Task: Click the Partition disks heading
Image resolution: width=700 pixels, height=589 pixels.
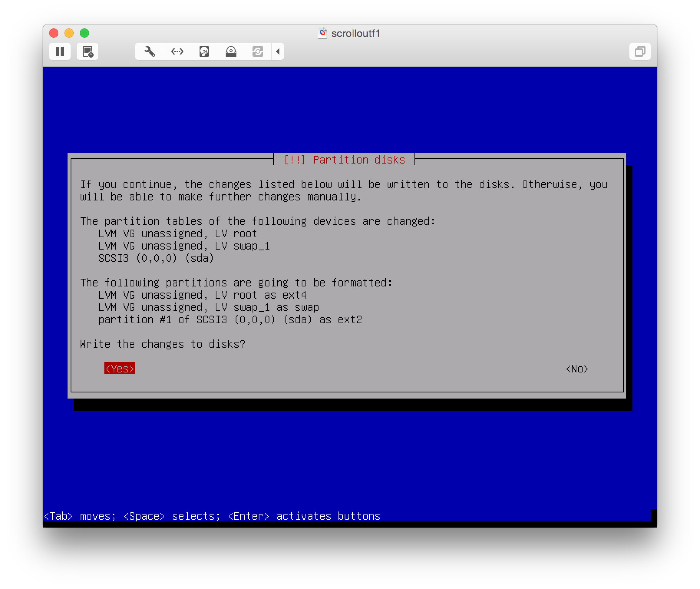Action: pyautogui.click(x=344, y=160)
